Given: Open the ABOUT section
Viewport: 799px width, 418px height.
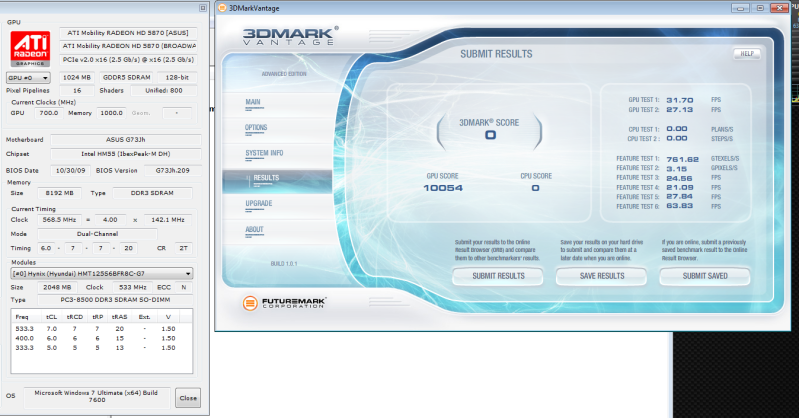Looking at the screenshot, I should click(x=254, y=229).
